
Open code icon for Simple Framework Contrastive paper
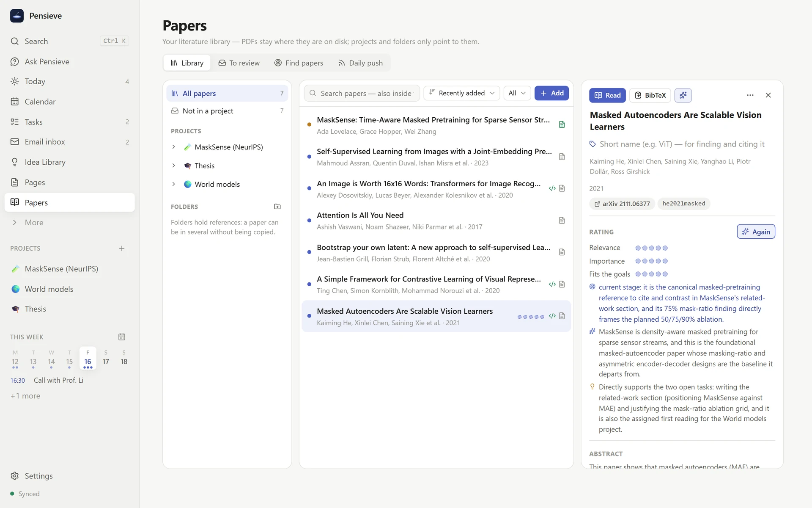pos(552,284)
